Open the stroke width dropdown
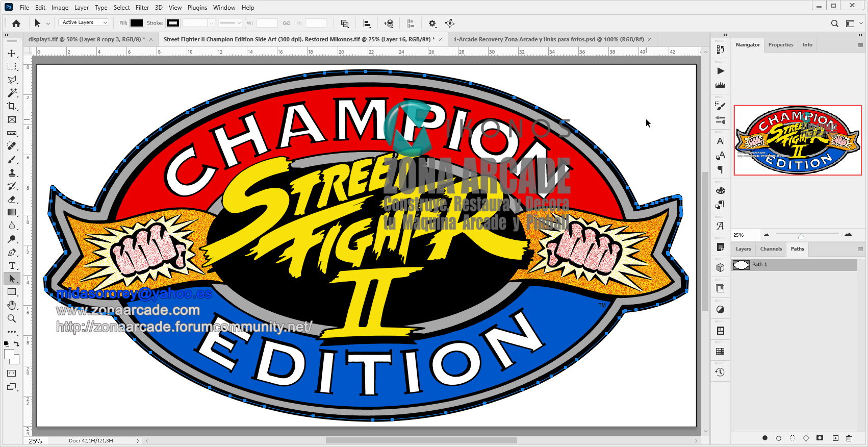Image resolution: width=868 pixels, height=447 pixels. tap(211, 23)
